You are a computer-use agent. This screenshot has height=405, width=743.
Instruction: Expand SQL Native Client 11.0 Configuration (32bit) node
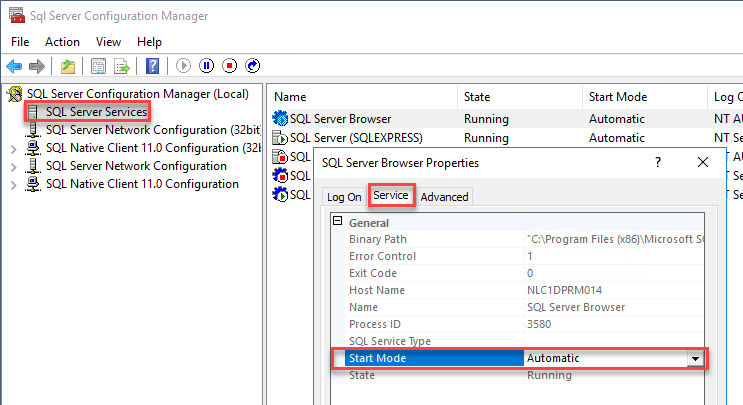click(13, 148)
